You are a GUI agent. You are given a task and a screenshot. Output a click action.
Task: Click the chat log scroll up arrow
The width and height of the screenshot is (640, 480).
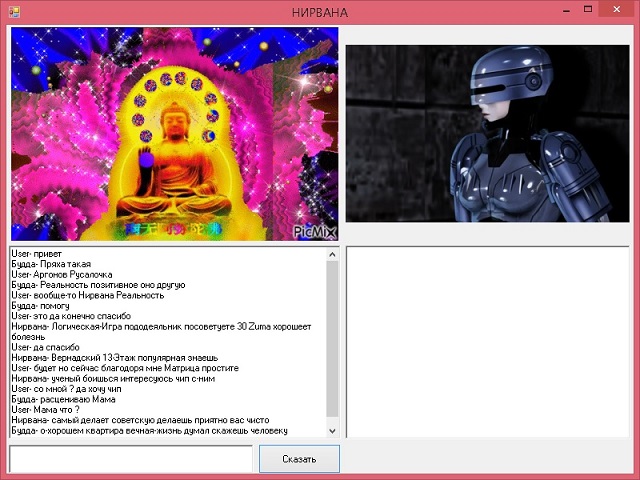[x=332, y=255]
